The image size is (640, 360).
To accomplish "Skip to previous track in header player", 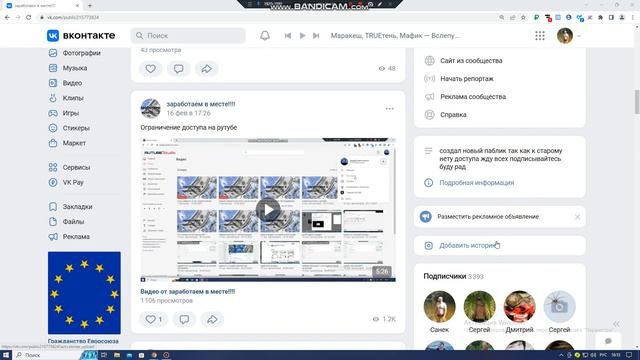I will [288, 36].
